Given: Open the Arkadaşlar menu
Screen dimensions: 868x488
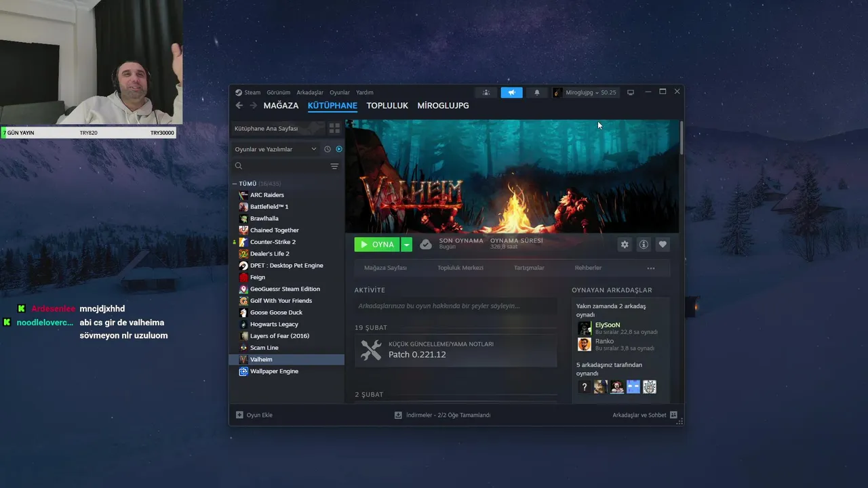Looking at the screenshot, I should [310, 92].
